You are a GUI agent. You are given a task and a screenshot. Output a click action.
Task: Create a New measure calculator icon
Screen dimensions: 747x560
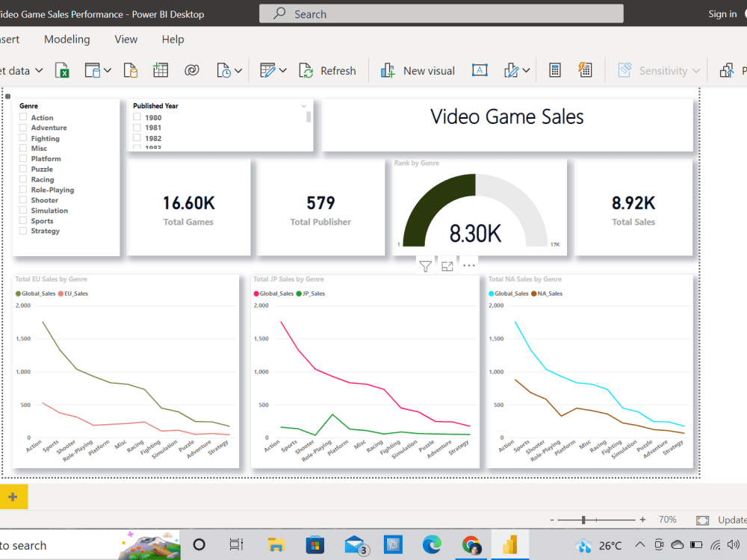click(x=554, y=70)
